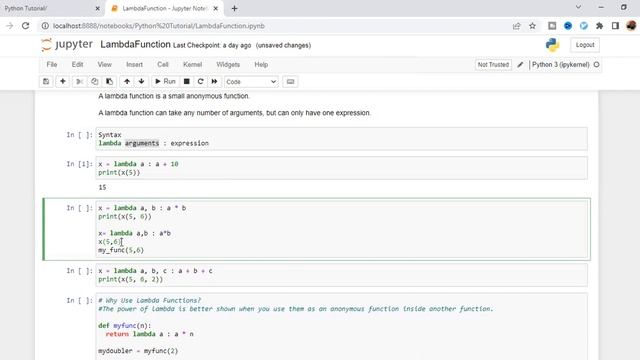640x360 pixels.
Task: Click the kernel idle circle indicator
Action: (596, 64)
